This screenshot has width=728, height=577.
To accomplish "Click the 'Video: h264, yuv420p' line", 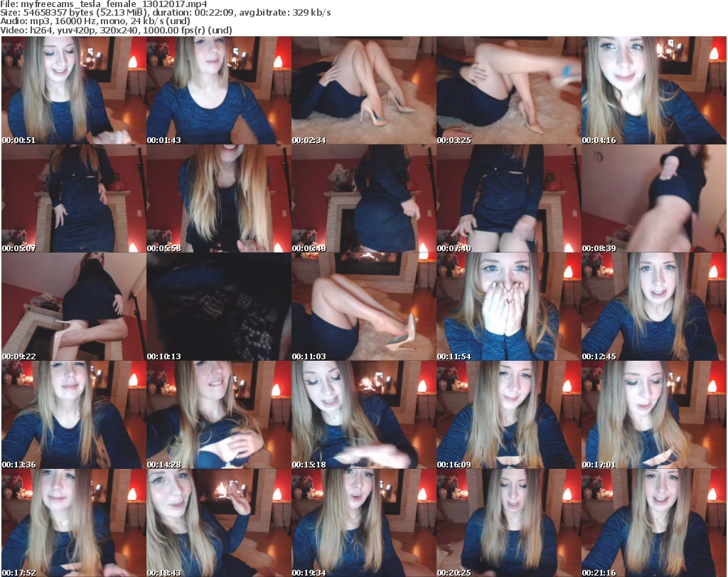I will click(116, 30).
